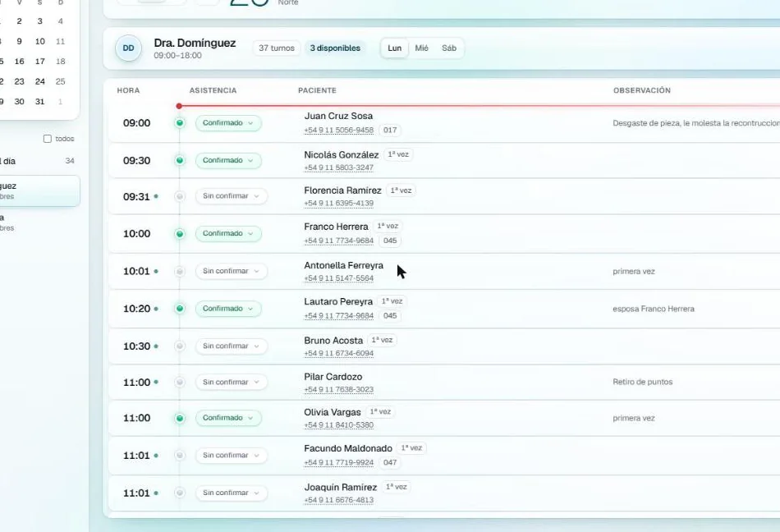Click Pilar Cardozo's phone number link
The height and width of the screenshot is (532, 780).
click(x=339, y=390)
